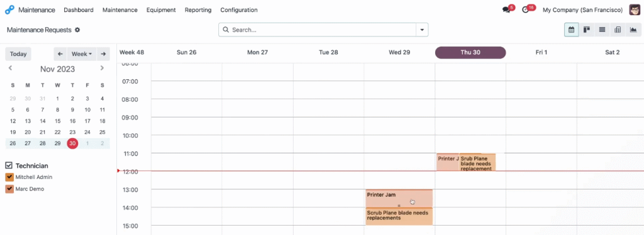Switch to the pivot table view icon

(618, 30)
